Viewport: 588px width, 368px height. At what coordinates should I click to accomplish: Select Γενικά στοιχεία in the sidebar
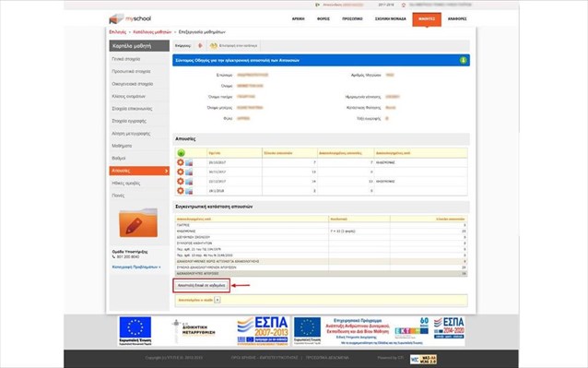click(x=126, y=59)
